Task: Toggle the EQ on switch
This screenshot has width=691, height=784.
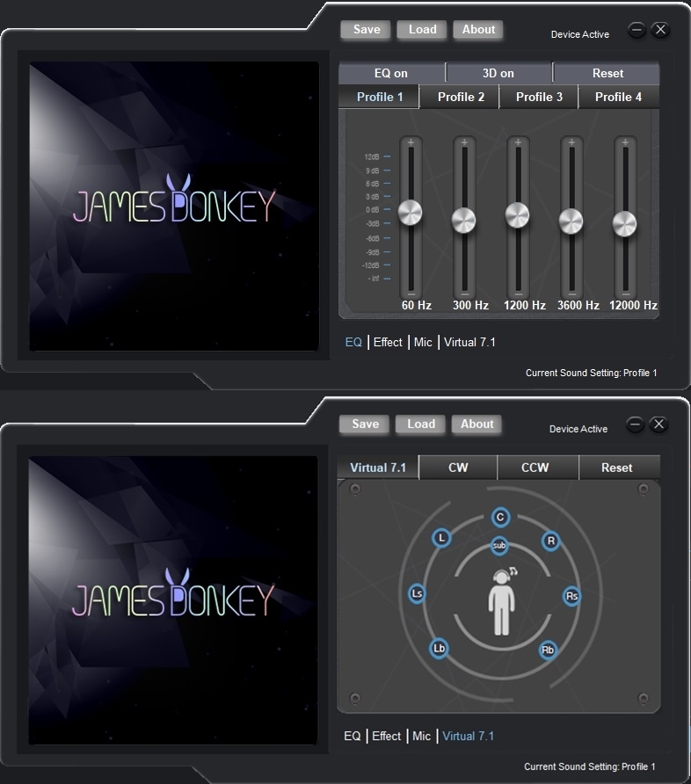Action: [391, 73]
